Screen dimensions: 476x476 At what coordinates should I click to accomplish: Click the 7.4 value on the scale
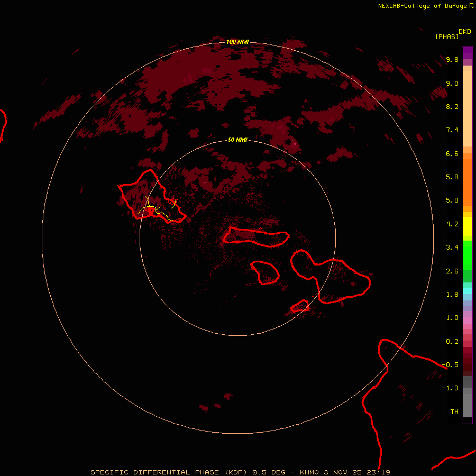(x=452, y=130)
